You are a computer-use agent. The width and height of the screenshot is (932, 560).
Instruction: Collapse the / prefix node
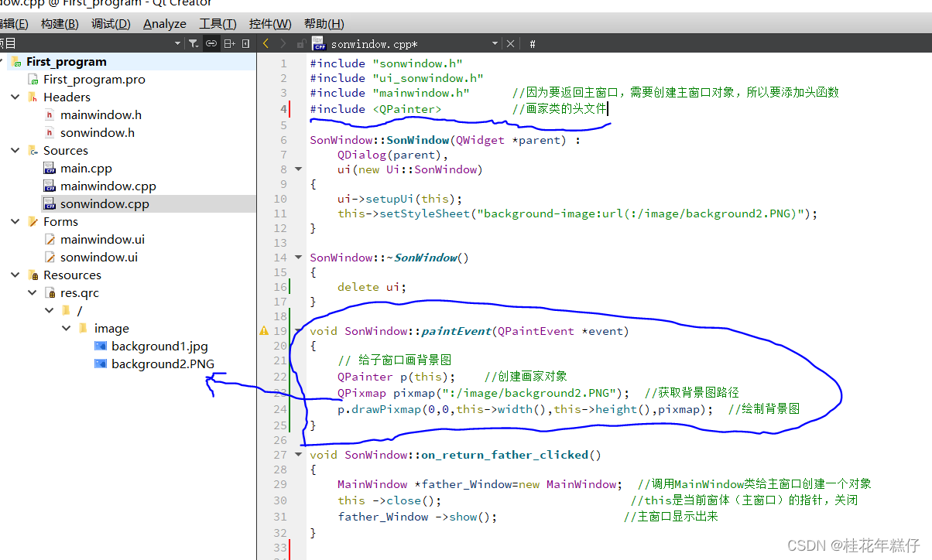pos(49,311)
